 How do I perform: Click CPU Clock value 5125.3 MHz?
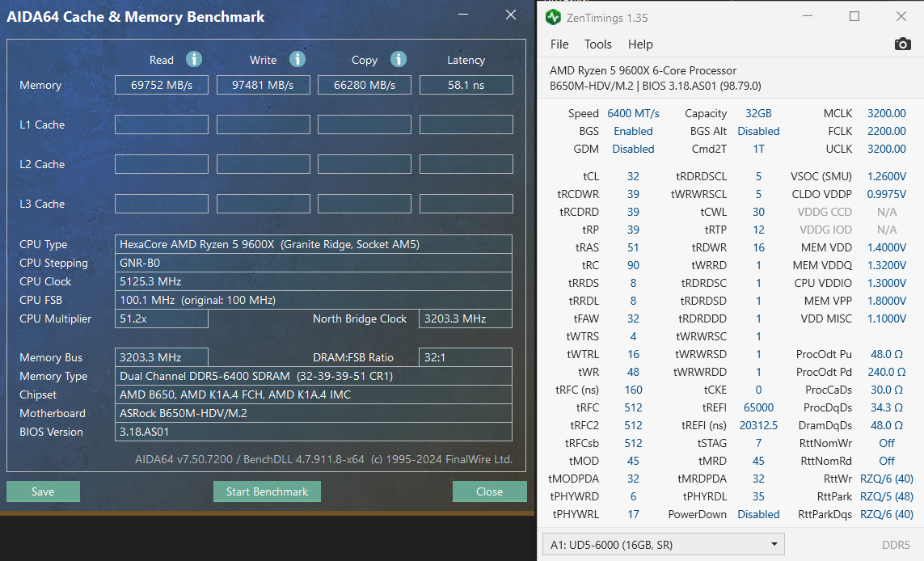point(314,281)
